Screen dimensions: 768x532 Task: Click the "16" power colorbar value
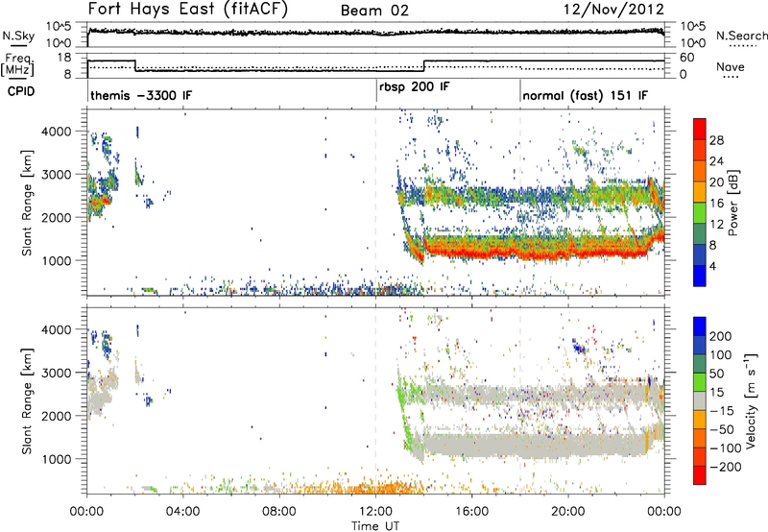pos(716,204)
